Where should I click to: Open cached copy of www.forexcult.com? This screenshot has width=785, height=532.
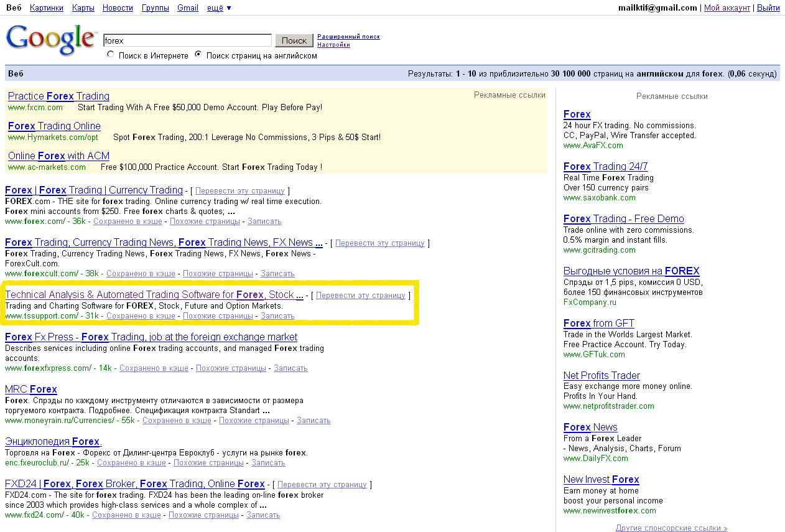[x=141, y=274]
